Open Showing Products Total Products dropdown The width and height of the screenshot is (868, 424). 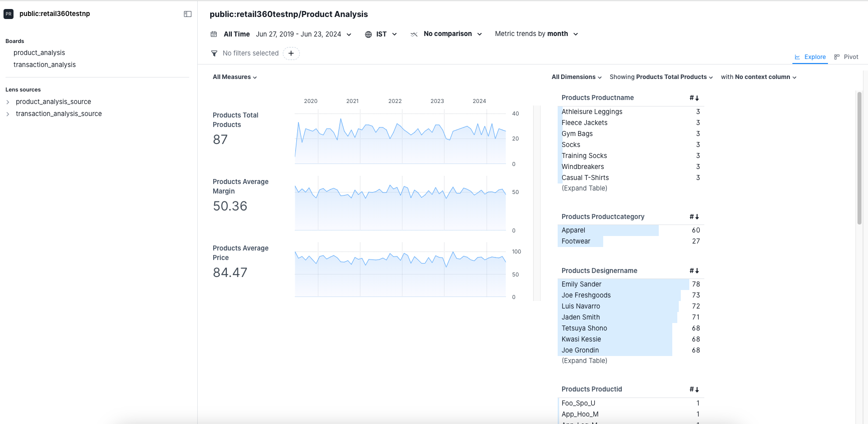point(661,77)
